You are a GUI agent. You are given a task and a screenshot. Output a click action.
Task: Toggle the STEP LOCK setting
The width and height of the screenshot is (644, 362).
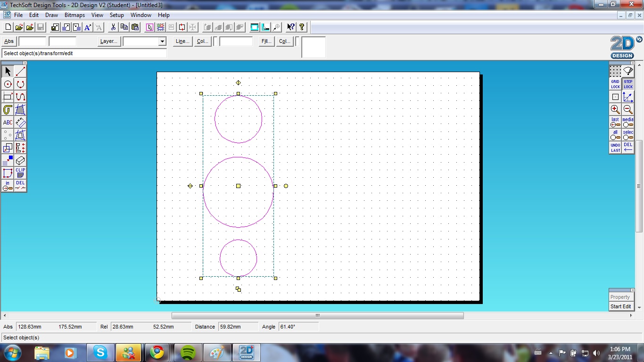pos(628,84)
